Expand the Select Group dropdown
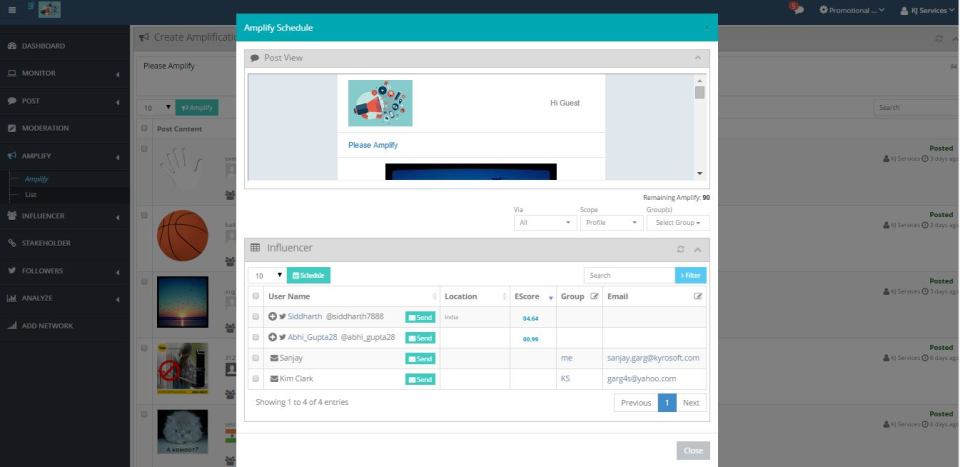The image size is (960, 467). [677, 223]
